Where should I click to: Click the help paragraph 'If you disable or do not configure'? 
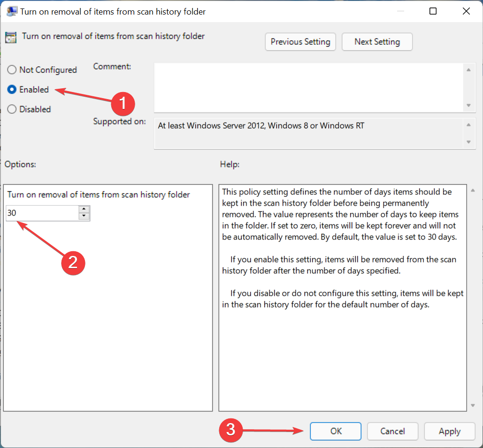tap(343, 299)
